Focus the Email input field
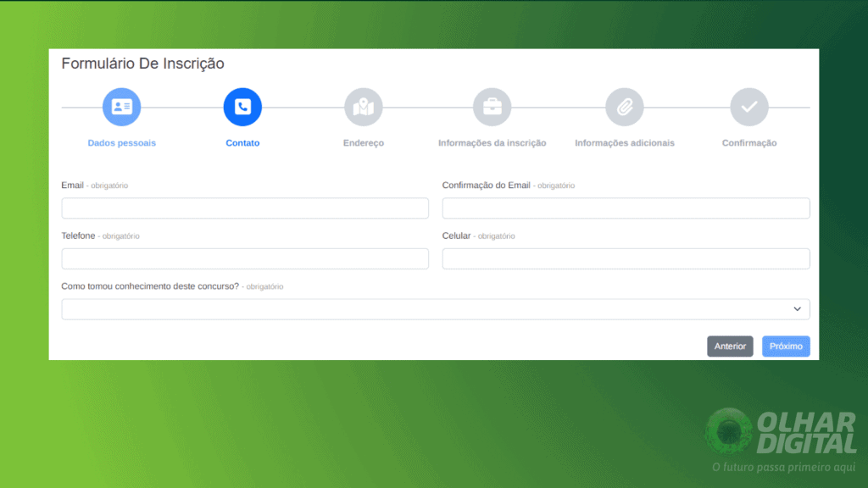The width and height of the screenshot is (868, 488). [245, 208]
